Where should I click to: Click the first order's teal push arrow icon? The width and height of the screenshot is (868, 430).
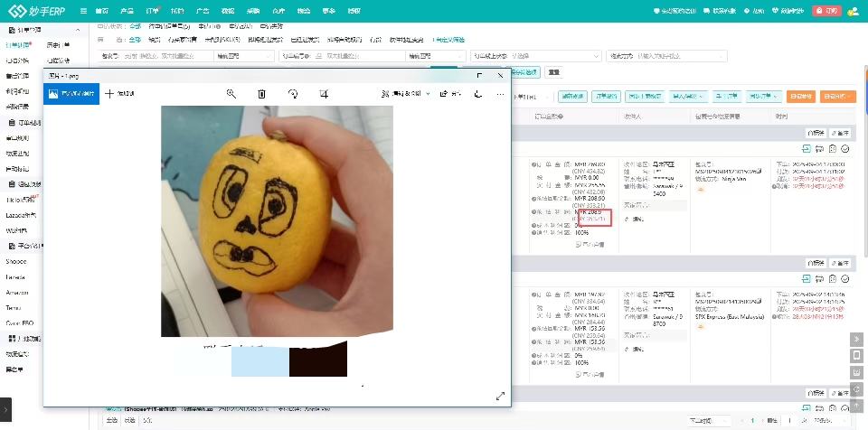[x=806, y=148]
